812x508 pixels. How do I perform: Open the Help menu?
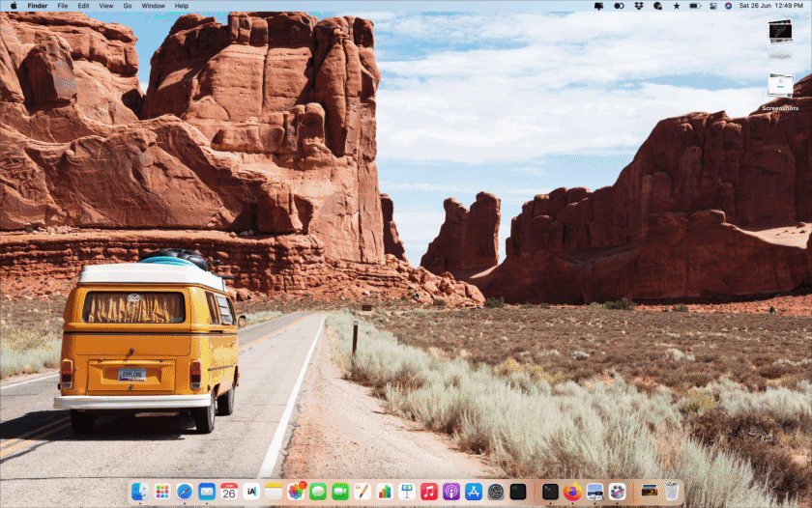point(182,6)
